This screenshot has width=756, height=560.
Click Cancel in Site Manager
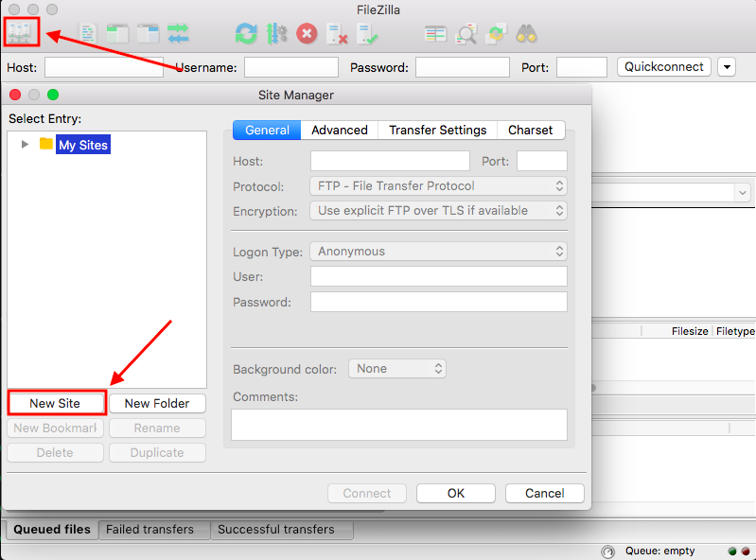(x=545, y=493)
